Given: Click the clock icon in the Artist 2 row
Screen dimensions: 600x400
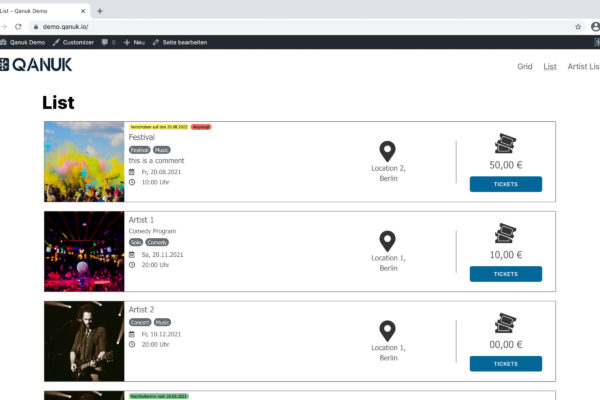Looking at the screenshot, I should click(132, 344).
